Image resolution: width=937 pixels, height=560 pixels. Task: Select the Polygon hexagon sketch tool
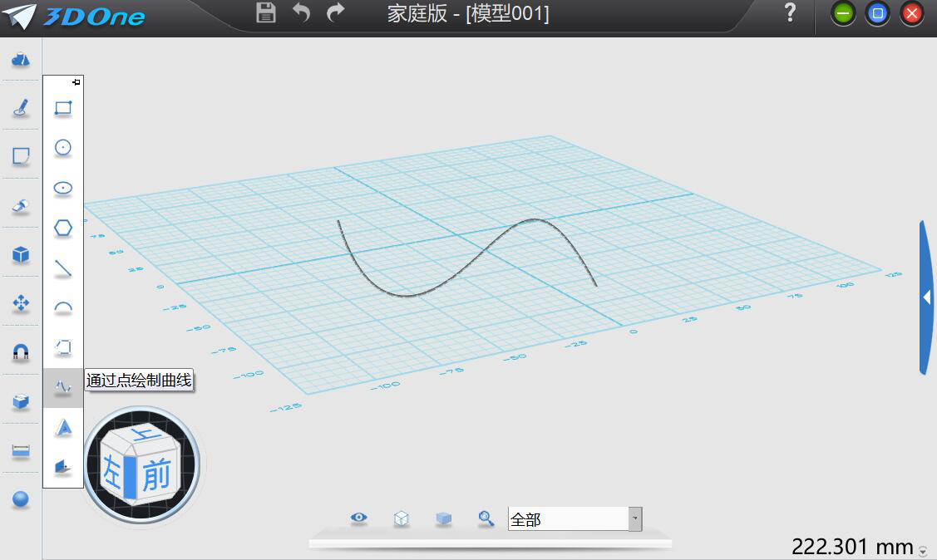pyautogui.click(x=62, y=228)
